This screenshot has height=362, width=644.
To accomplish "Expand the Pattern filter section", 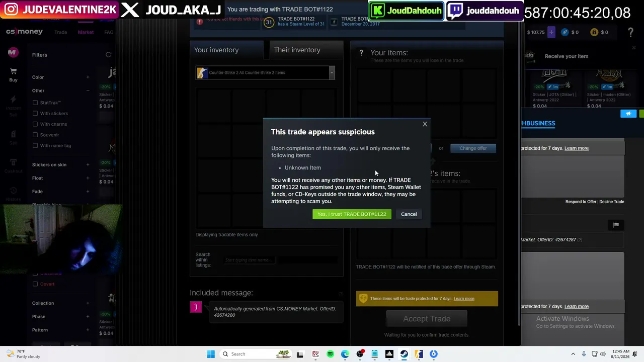I will [88, 330].
